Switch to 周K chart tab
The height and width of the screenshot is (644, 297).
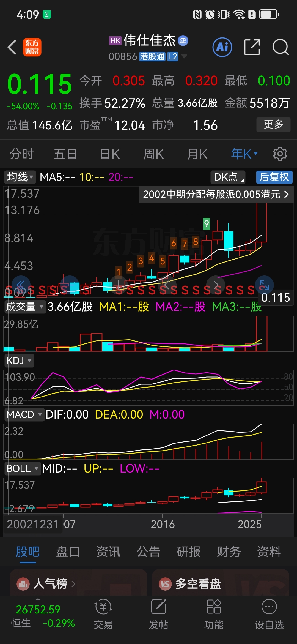pos(153,154)
